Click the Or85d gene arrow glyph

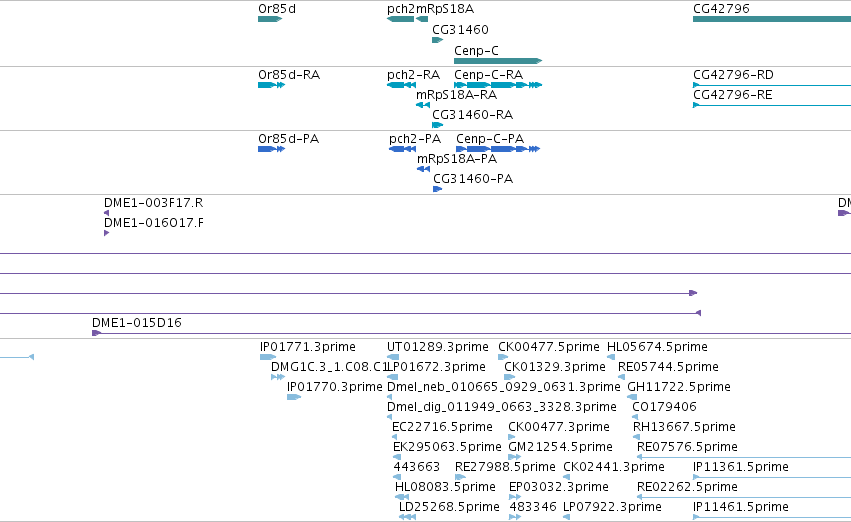click(x=270, y=19)
